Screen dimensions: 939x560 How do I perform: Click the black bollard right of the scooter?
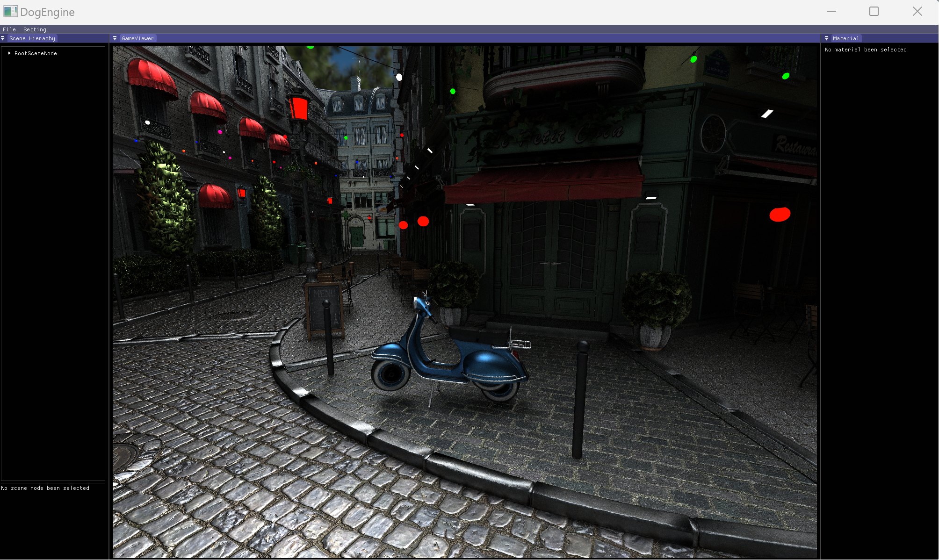[580, 400]
